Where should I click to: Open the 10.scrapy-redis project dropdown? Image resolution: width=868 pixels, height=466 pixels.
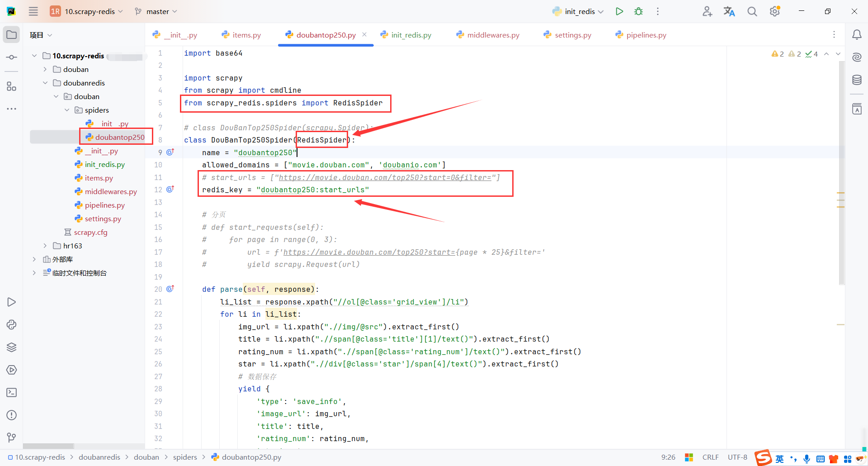point(86,11)
